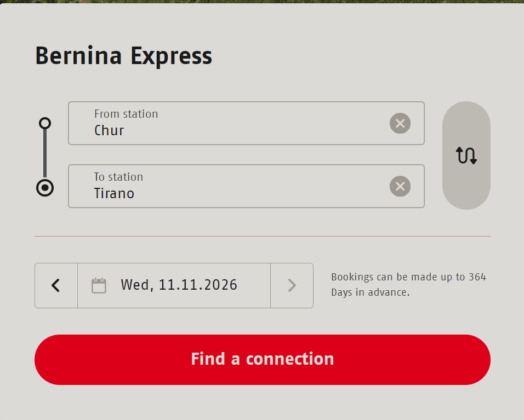Click the destination bullseye route marker
524x420 pixels.
(x=45, y=188)
